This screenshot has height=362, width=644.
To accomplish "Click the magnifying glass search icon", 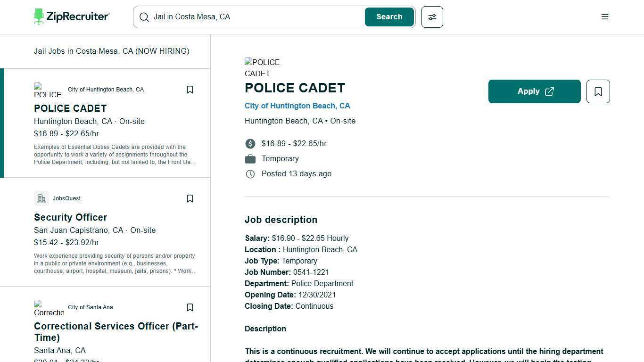I will (x=144, y=17).
